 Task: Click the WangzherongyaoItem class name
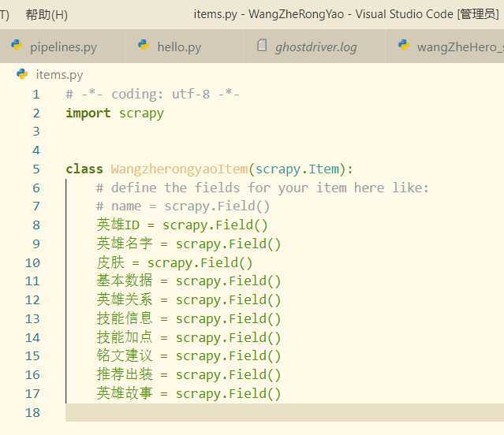[x=179, y=169]
